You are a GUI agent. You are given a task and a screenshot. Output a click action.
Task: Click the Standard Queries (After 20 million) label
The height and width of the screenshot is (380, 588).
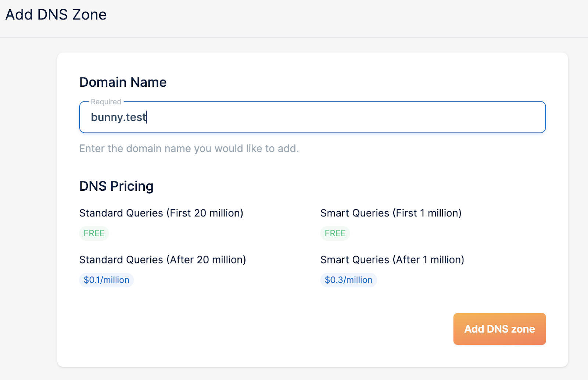point(162,259)
